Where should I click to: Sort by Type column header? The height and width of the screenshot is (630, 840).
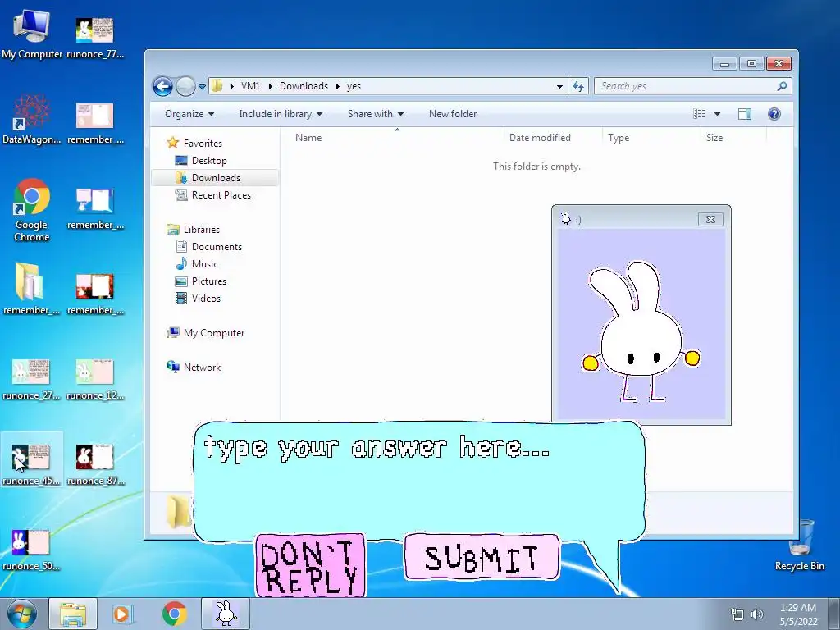coord(619,138)
